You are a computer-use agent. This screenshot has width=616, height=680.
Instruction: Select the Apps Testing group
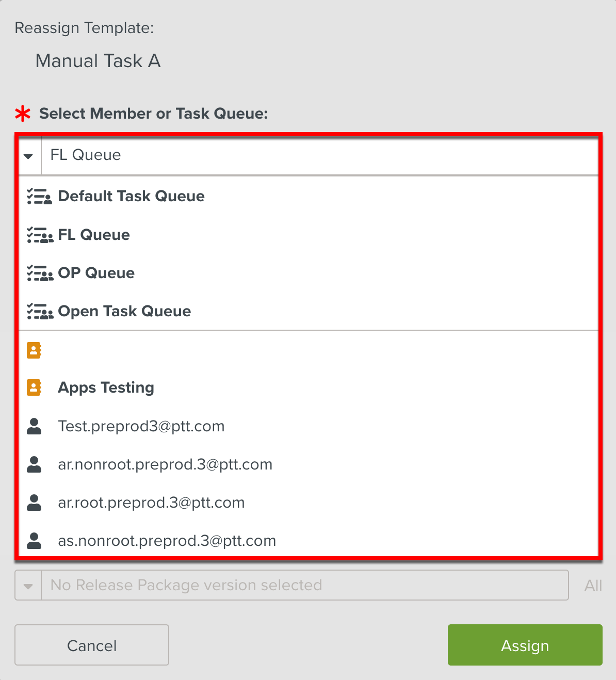coord(106,387)
